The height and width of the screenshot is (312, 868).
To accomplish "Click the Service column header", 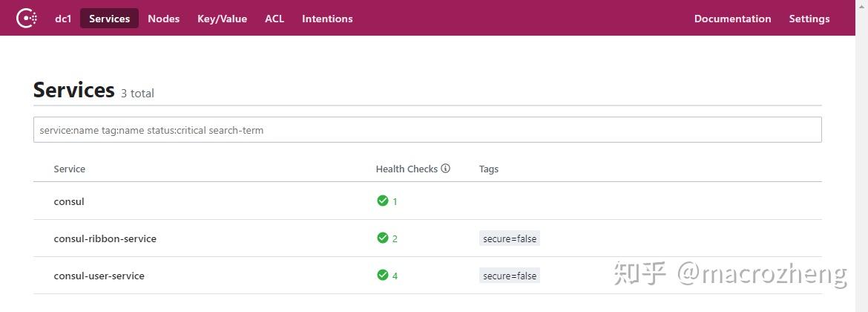I will 70,169.
